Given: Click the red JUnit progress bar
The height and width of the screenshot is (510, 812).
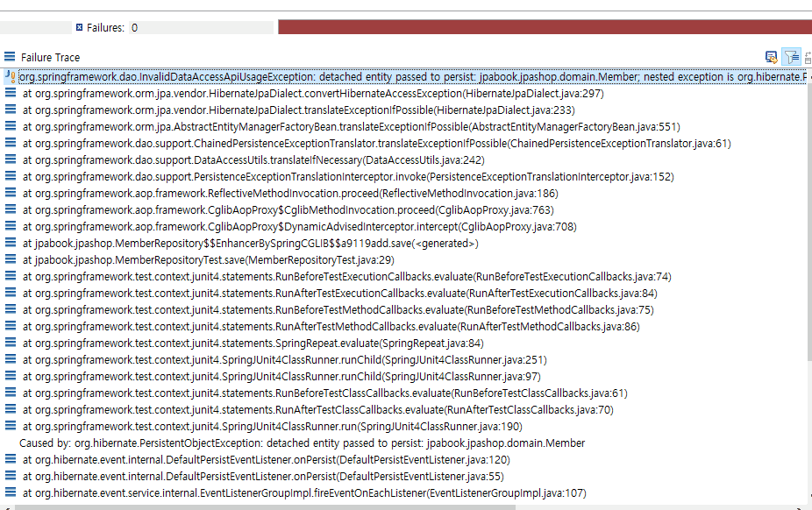Looking at the screenshot, I should pyautogui.click(x=545, y=27).
